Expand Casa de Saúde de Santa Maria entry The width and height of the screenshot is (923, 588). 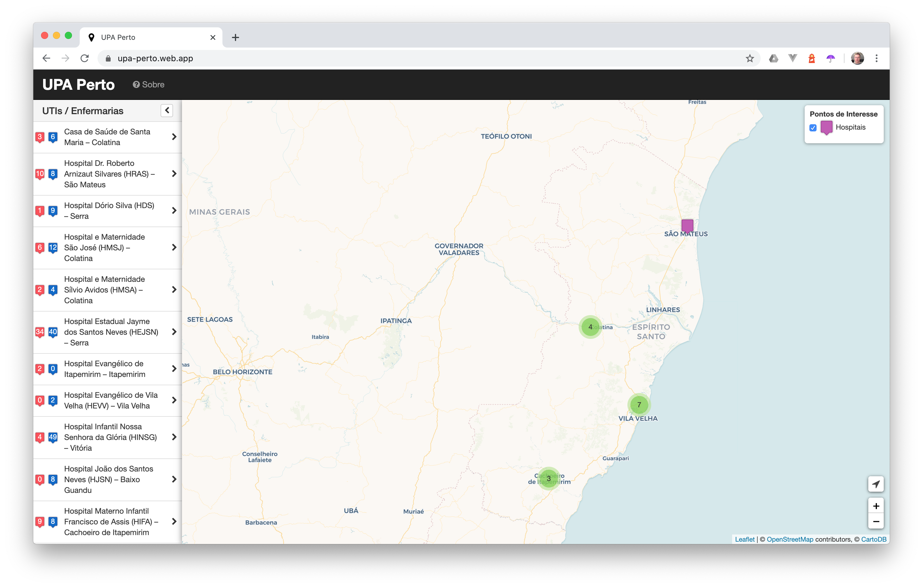174,137
